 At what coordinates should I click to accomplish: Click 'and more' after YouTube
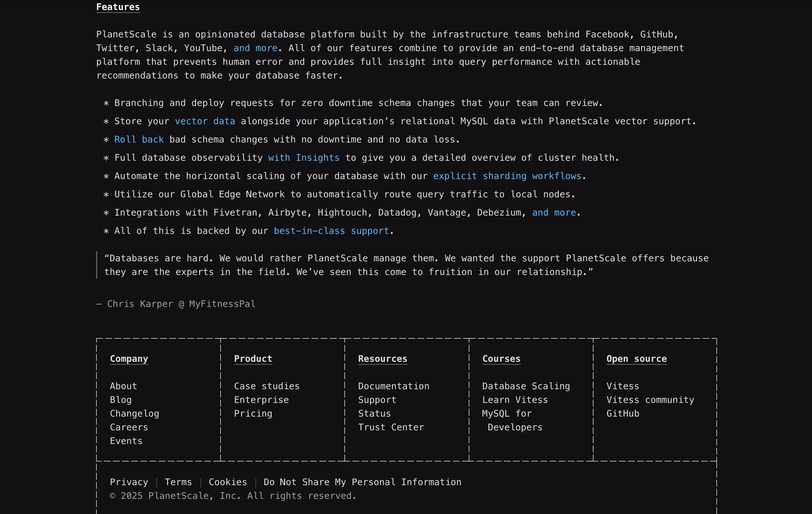(255, 48)
